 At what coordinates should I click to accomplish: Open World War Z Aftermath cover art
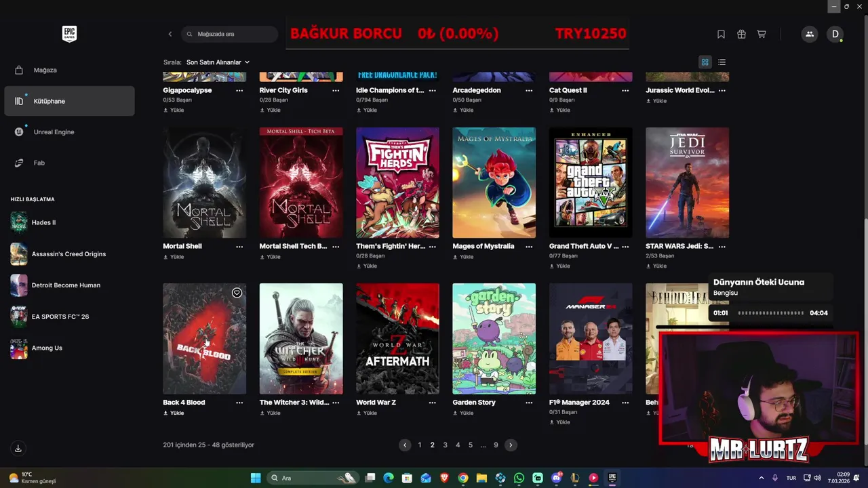(397, 338)
